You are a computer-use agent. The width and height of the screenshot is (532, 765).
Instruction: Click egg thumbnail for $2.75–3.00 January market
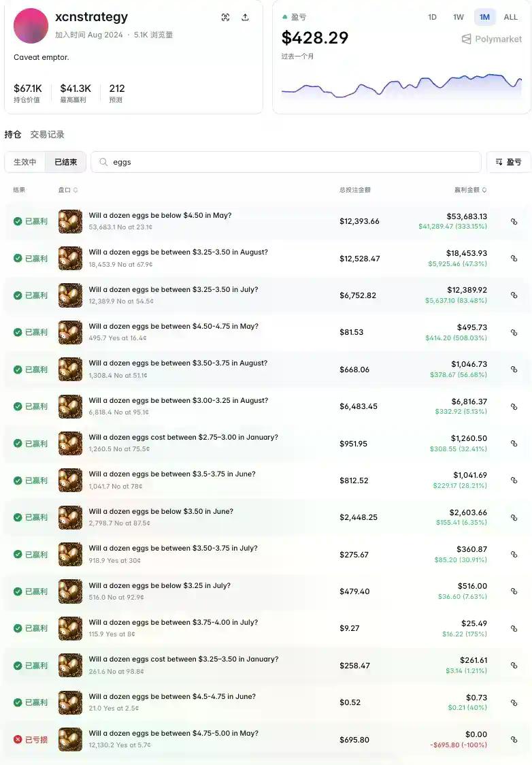(70, 444)
